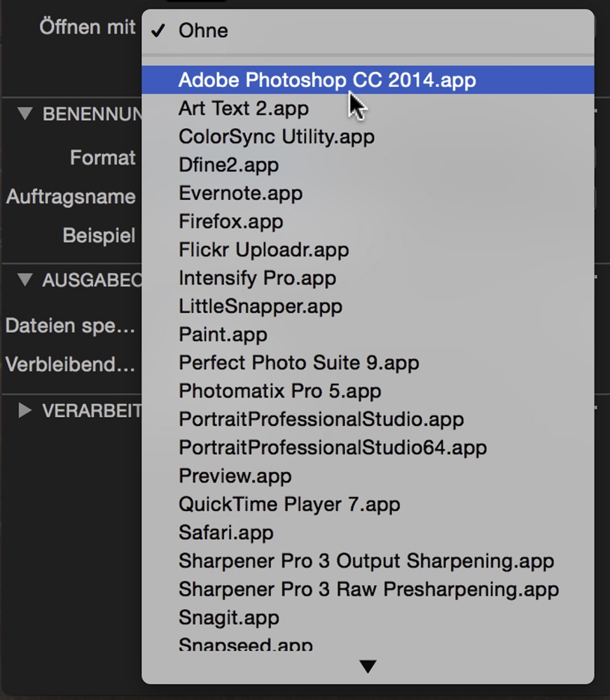Pick PortraitProfessionalStudio.app entry
Screen dimensions: 610x700
[x=368, y=419]
